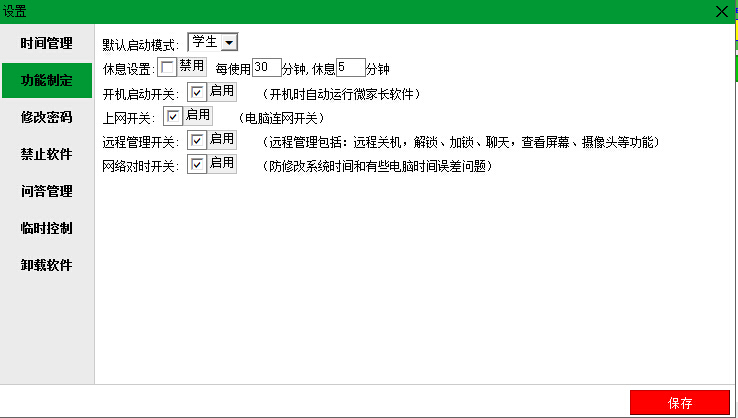Screen dimensions: 738x418
Task: Click the 默认启动模式 label
Action: [x=141, y=45]
